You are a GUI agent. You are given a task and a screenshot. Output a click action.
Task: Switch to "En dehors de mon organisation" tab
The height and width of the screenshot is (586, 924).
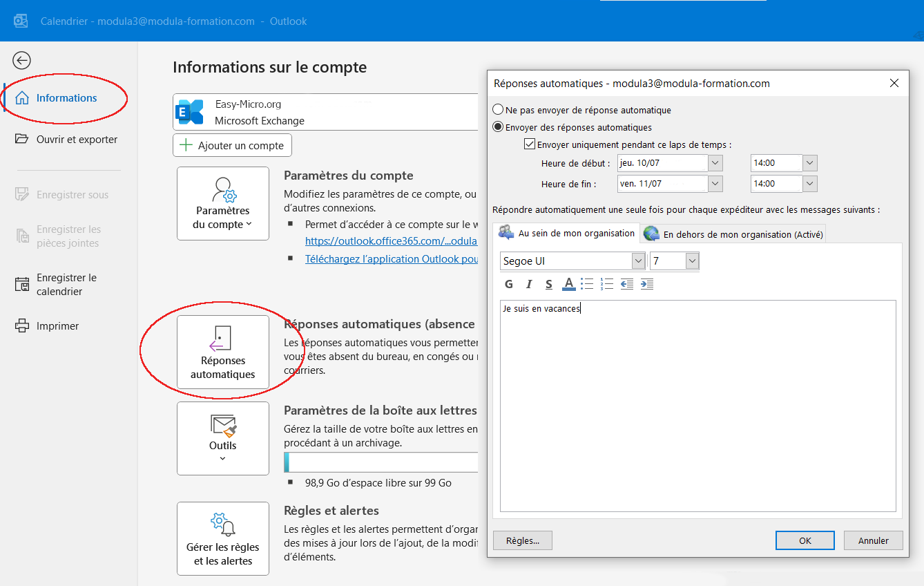(732, 233)
